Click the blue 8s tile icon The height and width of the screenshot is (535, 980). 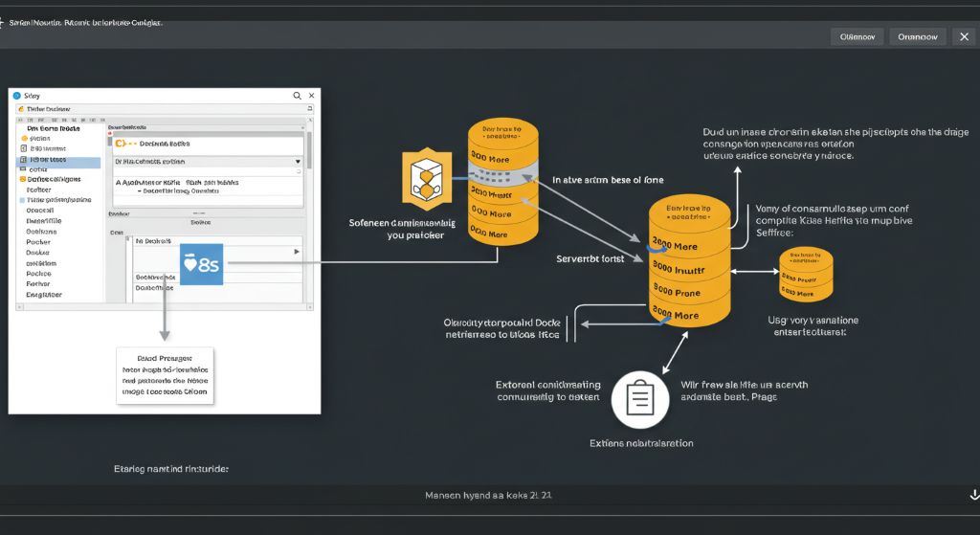coord(201,265)
